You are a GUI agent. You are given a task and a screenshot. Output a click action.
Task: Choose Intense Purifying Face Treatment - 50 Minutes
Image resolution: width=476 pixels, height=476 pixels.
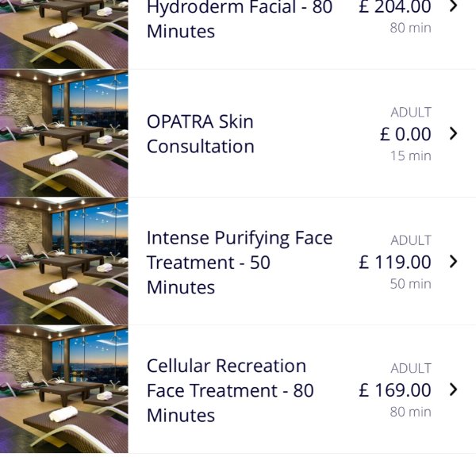(x=239, y=262)
